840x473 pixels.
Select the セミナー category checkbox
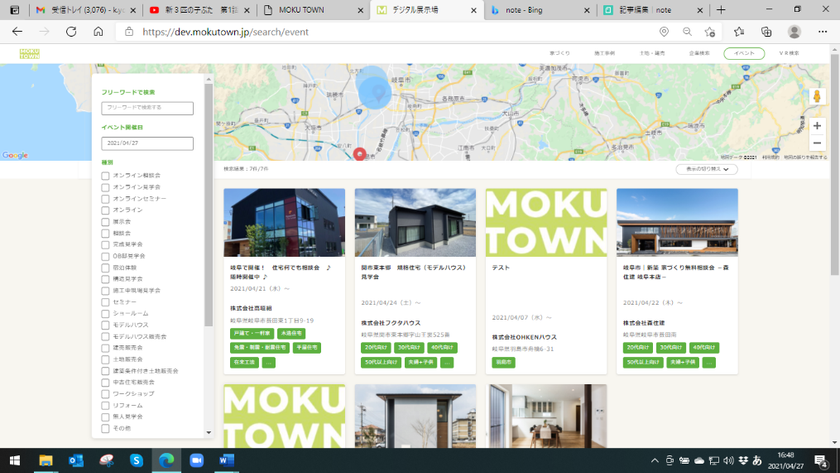105,302
